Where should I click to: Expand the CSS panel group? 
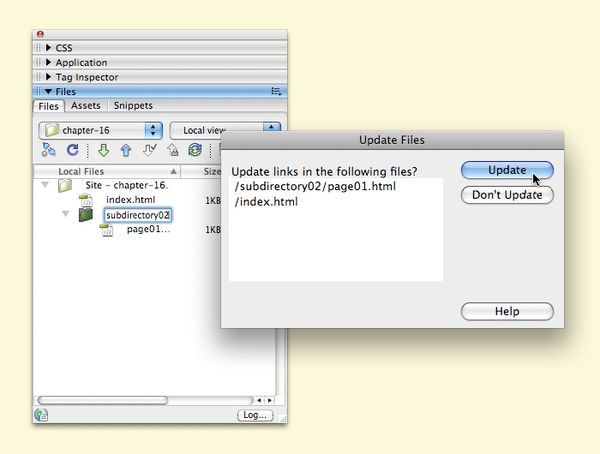63,48
